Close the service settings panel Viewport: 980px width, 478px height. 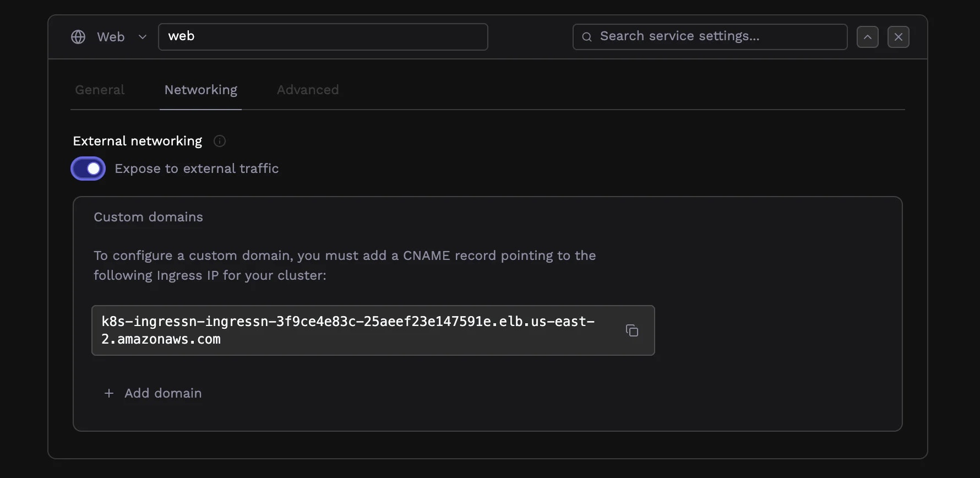click(899, 37)
